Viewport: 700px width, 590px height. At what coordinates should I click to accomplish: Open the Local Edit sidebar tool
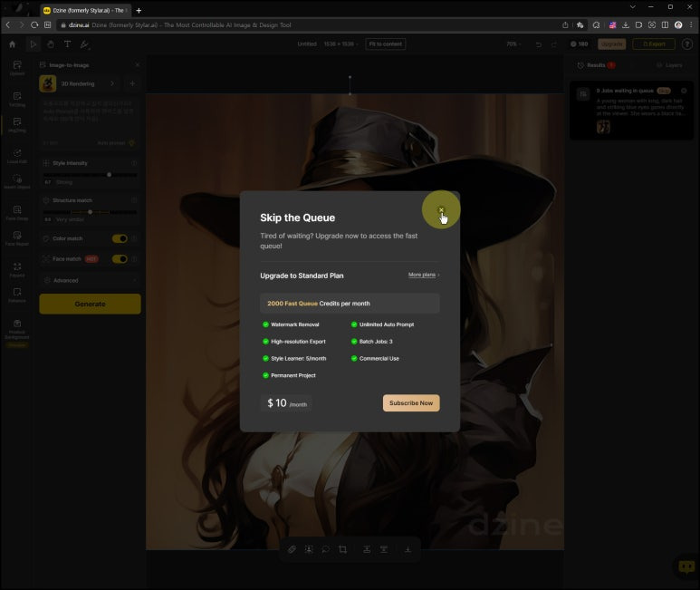point(17,156)
